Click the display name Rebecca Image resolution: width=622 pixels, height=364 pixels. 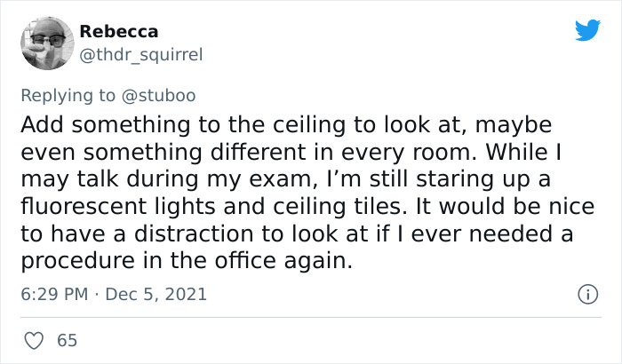click(x=118, y=31)
